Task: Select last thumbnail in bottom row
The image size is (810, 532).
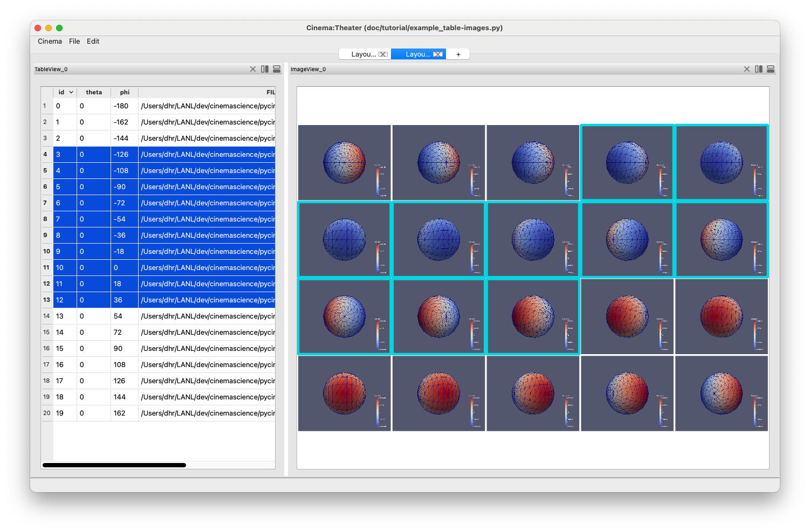Action: [x=722, y=393]
